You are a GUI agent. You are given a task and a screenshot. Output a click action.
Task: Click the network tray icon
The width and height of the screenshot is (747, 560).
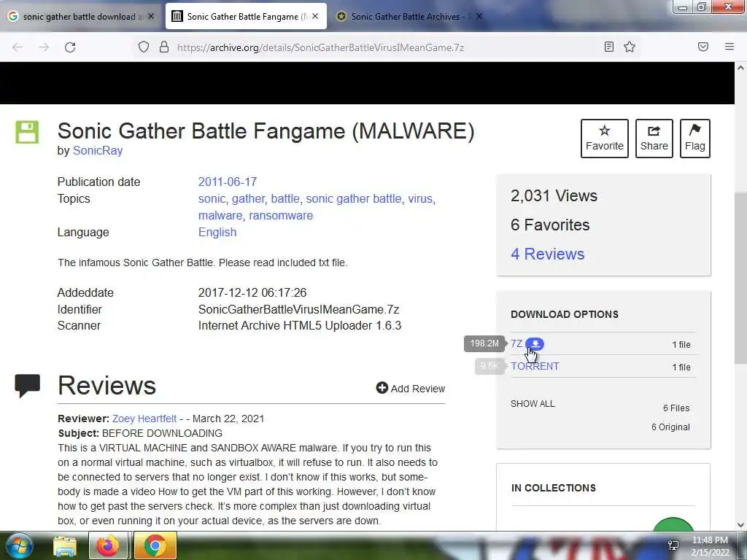pyautogui.click(x=673, y=545)
